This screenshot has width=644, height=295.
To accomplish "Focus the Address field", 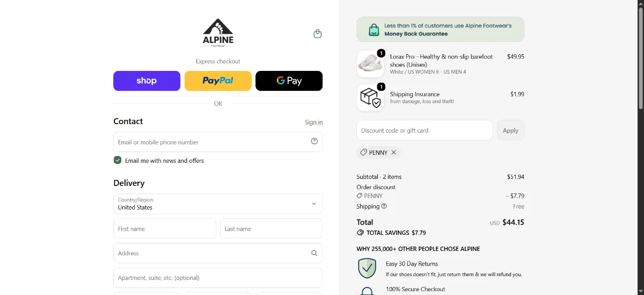I will (x=218, y=253).
